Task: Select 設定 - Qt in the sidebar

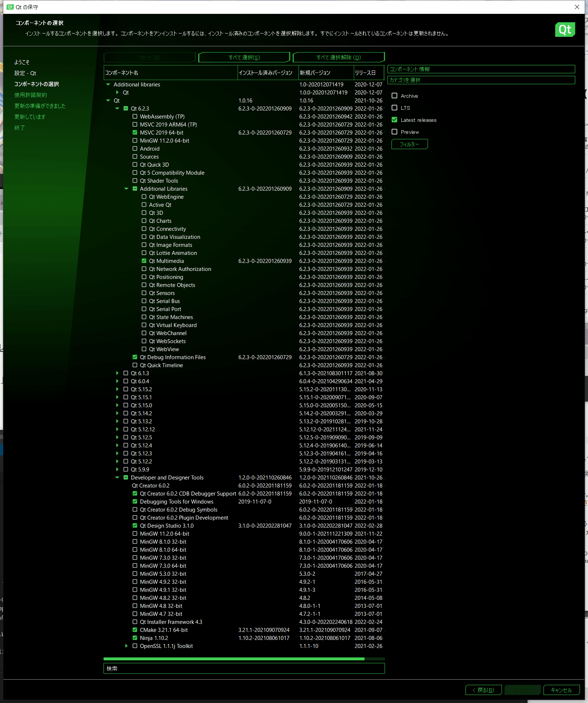Action: pos(25,73)
